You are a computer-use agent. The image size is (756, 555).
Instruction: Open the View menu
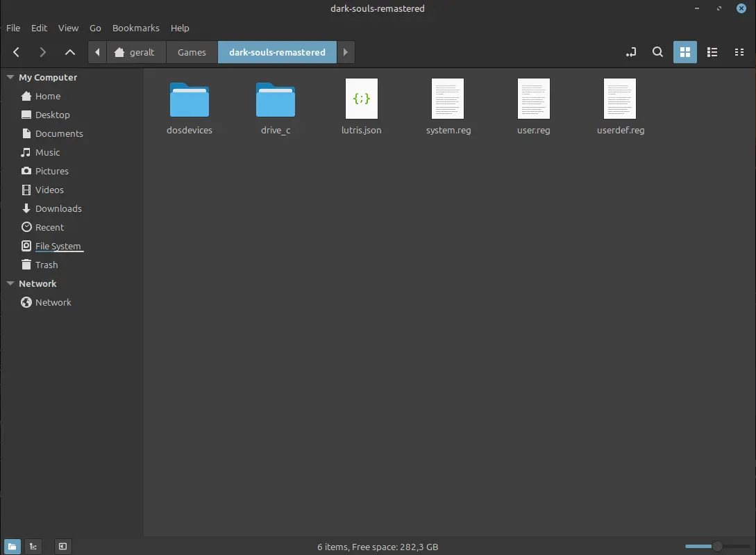[68, 28]
